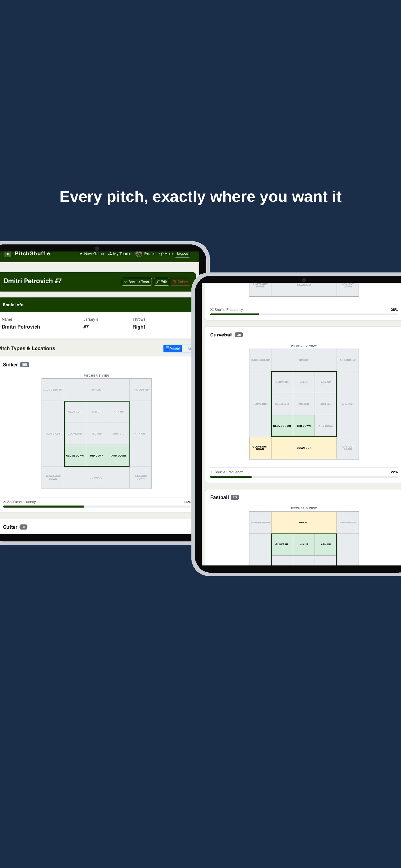
Task: Enable Sinker's Mid Mid zone
Action: click(97, 434)
